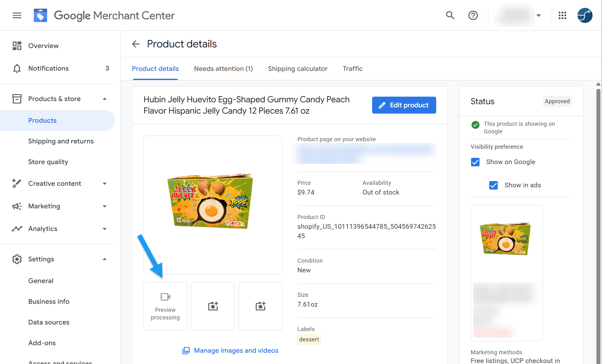Open Shipping and returns in sidebar
Viewport: 602px width, 364px height.
tap(61, 141)
